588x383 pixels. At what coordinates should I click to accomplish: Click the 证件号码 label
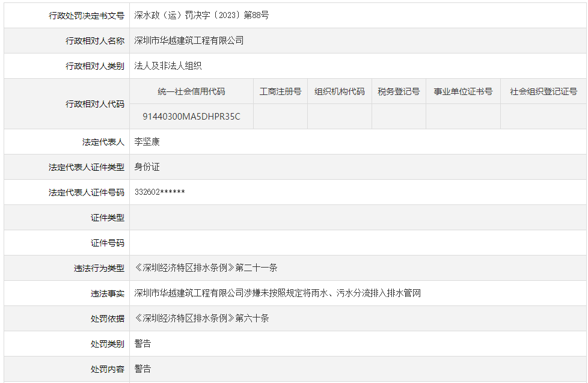pyautogui.click(x=107, y=243)
